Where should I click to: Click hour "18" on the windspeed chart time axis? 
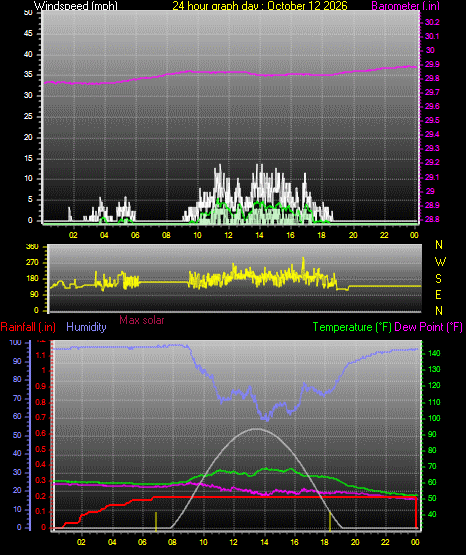(322, 235)
